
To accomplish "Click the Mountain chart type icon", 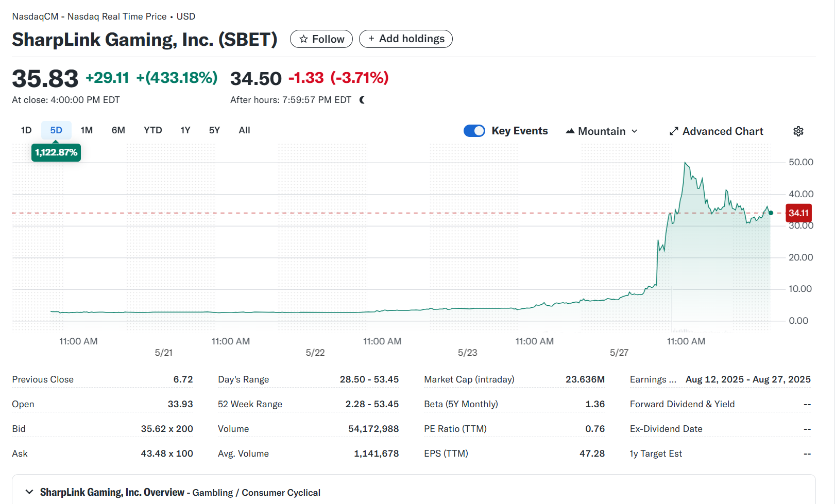I will pos(570,131).
